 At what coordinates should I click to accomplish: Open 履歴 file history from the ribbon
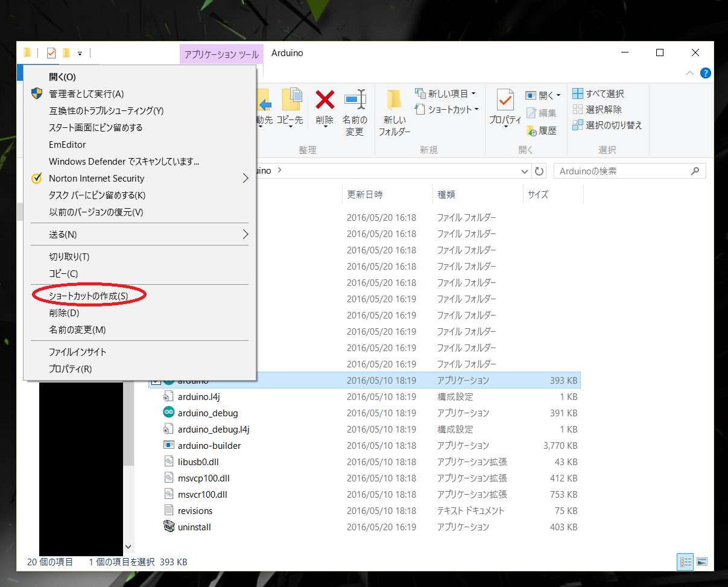[531, 130]
